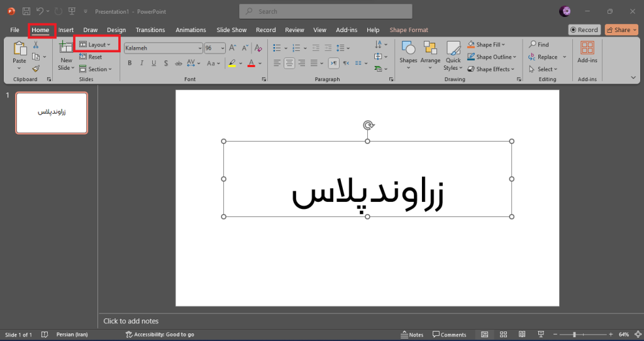Switch to Reading View
Image resolution: width=644 pixels, height=341 pixels.
[x=522, y=335]
